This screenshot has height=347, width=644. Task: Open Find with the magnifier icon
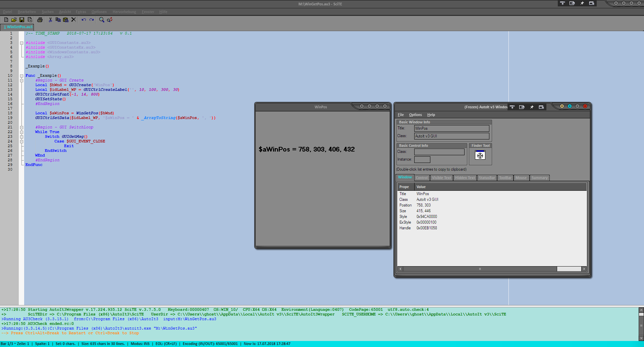[102, 20]
